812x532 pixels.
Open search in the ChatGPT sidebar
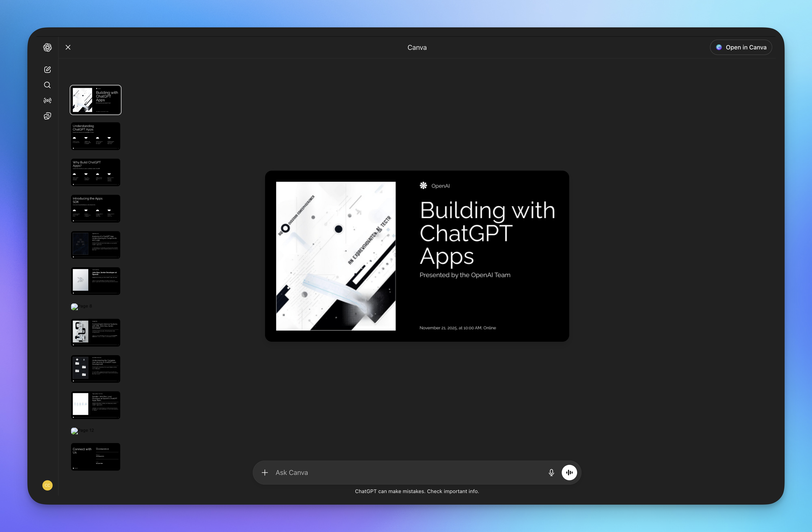click(47, 85)
